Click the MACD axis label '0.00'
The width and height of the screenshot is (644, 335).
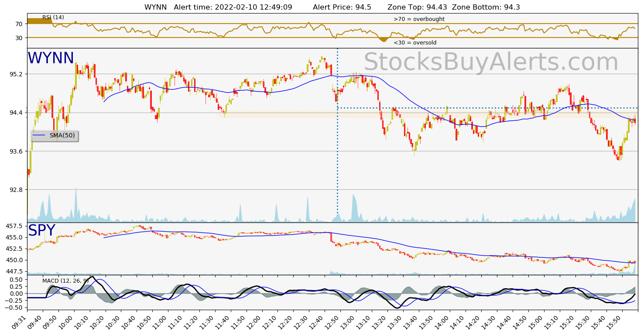(x=16, y=294)
